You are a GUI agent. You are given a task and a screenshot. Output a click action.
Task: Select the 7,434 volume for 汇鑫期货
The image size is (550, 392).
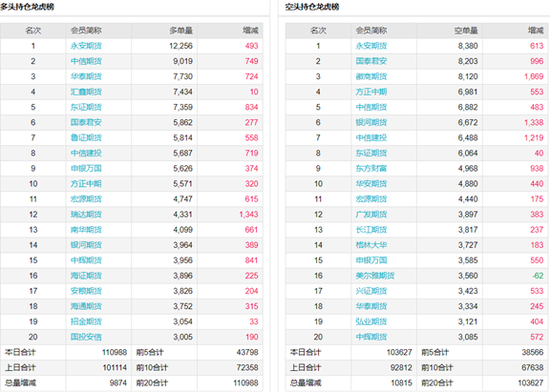click(x=183, y=92)
